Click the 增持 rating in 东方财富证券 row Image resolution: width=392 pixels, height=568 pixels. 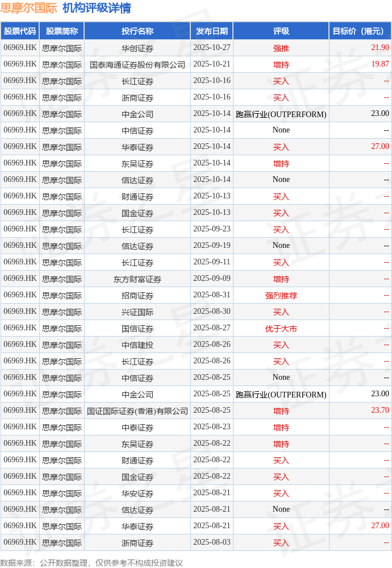click(x=281, y=279)
